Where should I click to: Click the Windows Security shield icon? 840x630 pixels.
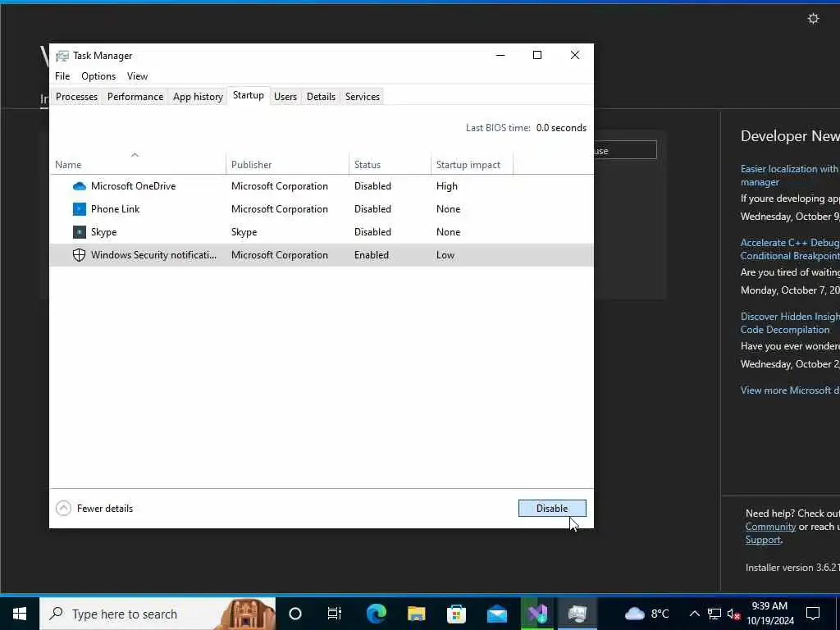(80, 255)
